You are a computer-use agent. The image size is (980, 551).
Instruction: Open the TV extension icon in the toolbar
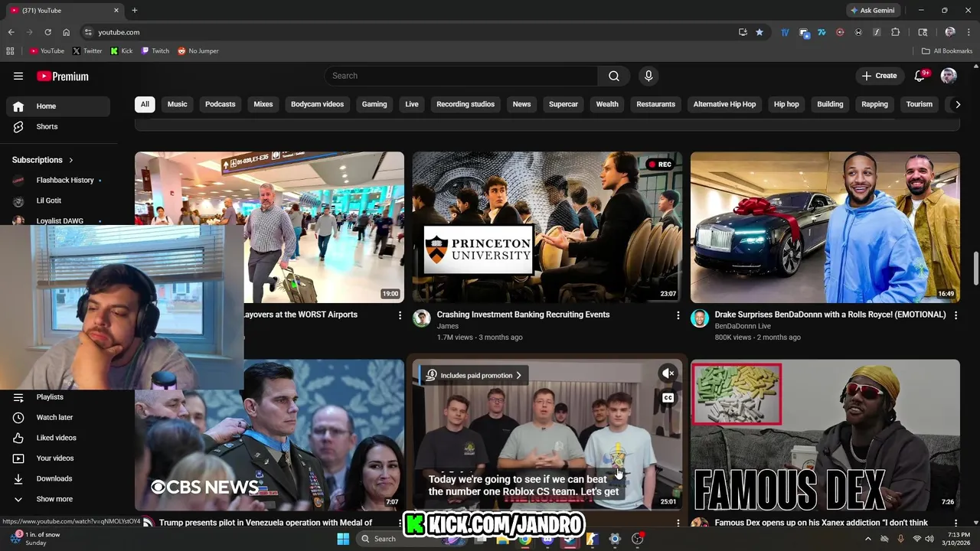pyautogui.click(x=785, y=32)
